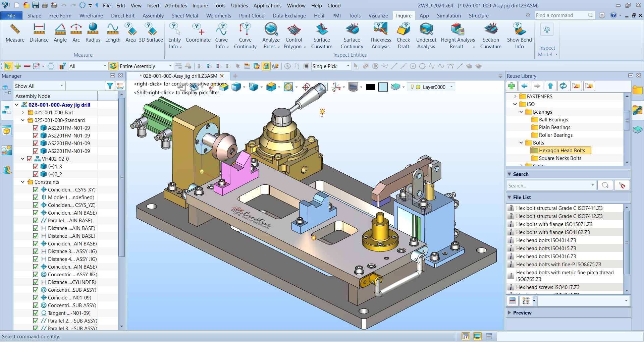Switch to the Simulation tab
This screenshot has height=342, width=644.
[449, 15]
